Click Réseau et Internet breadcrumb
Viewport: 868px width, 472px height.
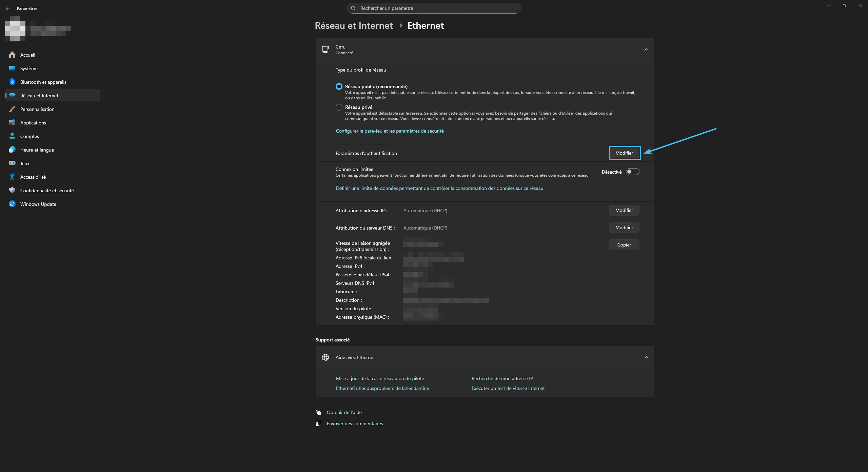pyautogui.click(x=354, y=25)
